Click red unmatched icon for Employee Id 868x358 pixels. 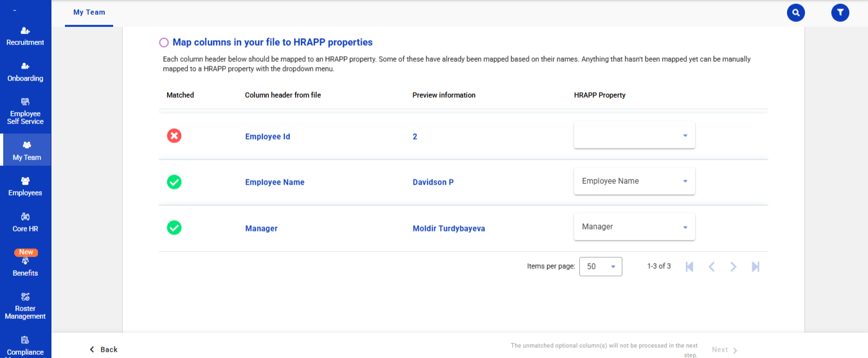coord(174,136)
